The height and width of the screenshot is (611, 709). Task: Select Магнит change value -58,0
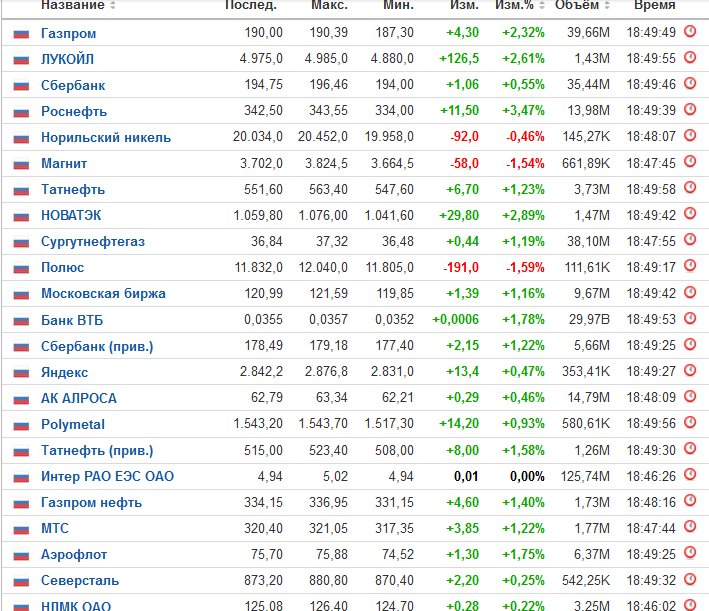[x=464, y=163]
